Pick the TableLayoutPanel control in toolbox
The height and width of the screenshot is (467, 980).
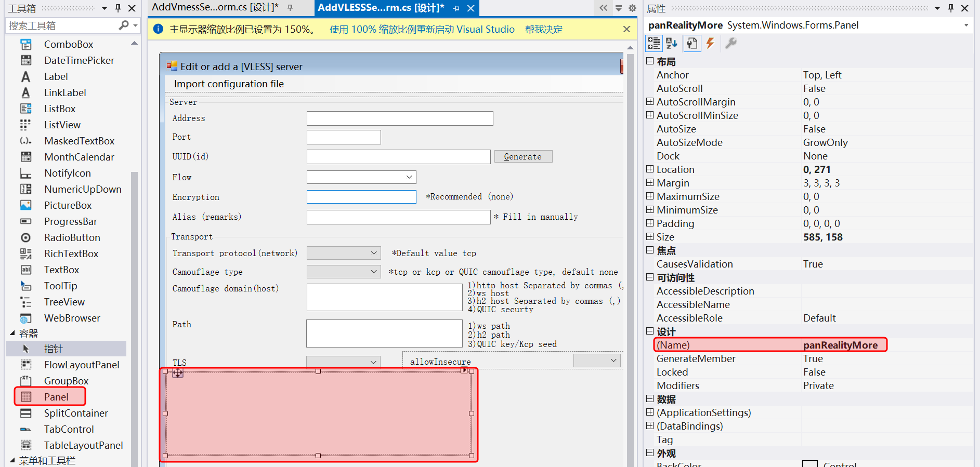tap(83, 445)
